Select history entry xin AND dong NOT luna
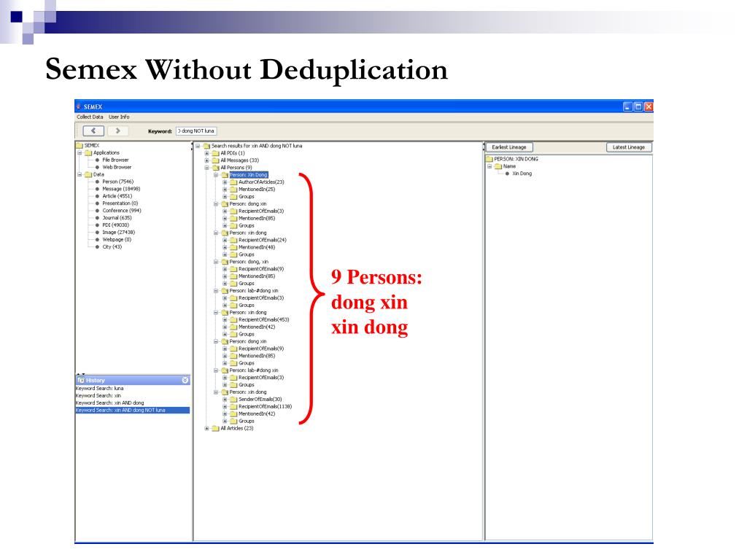Image resolution: width=747 pixels, height=560 pixels. pos(133,410)
